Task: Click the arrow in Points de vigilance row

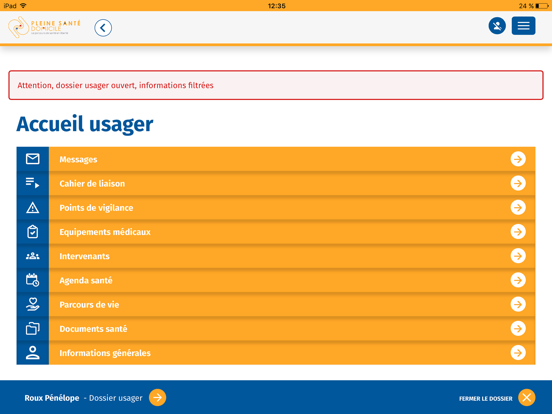Action: pos(518,208)
